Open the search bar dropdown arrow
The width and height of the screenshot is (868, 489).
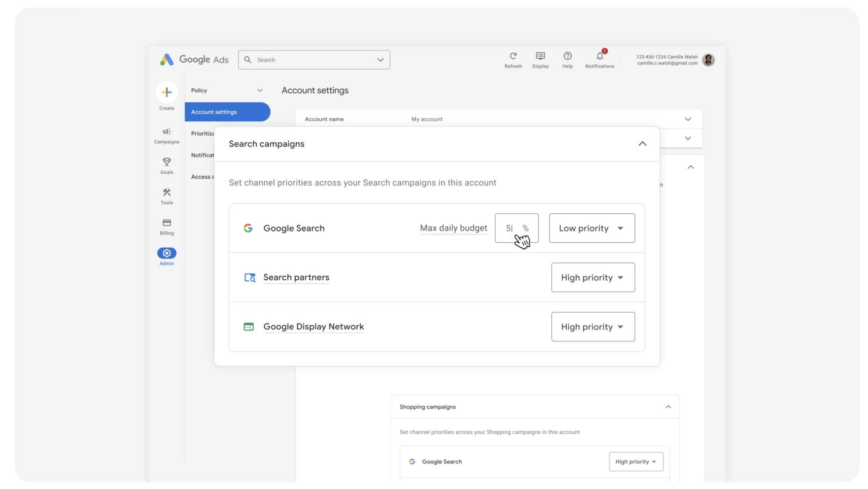[380, 60]
